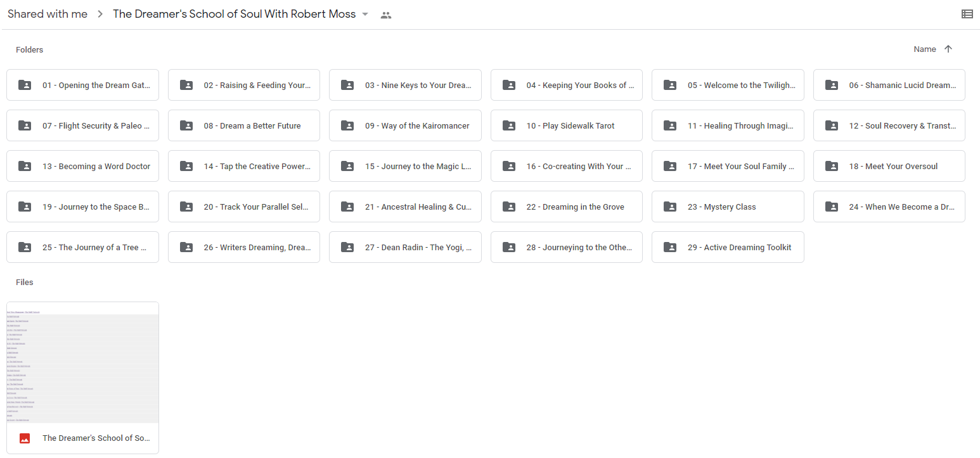
Task: Click folder icon of 17 - Meet Your Soul Family
Action: pyautogui.click(x=670, y=166)
